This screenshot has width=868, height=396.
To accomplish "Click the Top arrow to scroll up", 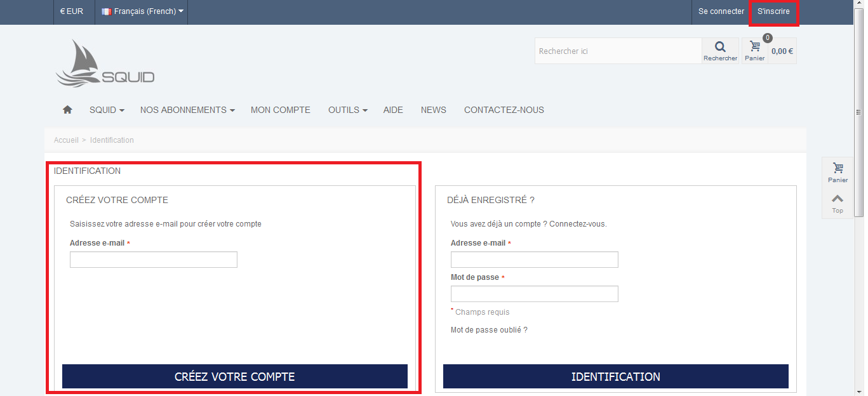I will [838, 203].
